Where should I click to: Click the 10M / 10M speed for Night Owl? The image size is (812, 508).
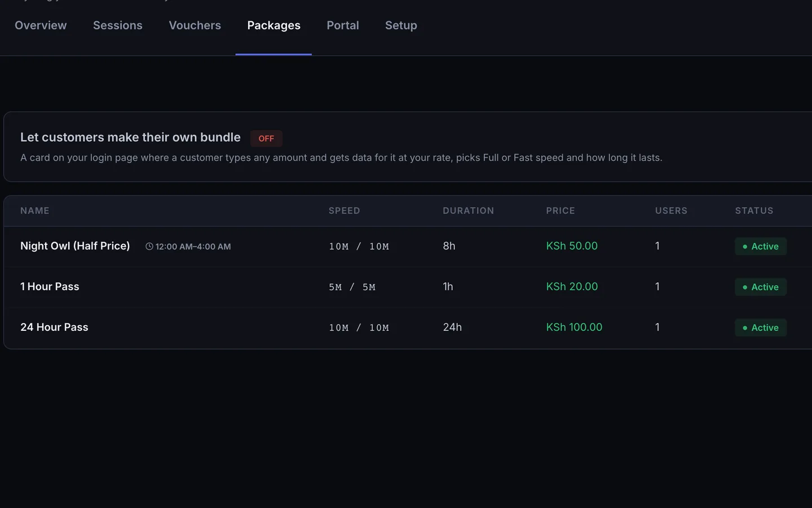click(359, 246)
